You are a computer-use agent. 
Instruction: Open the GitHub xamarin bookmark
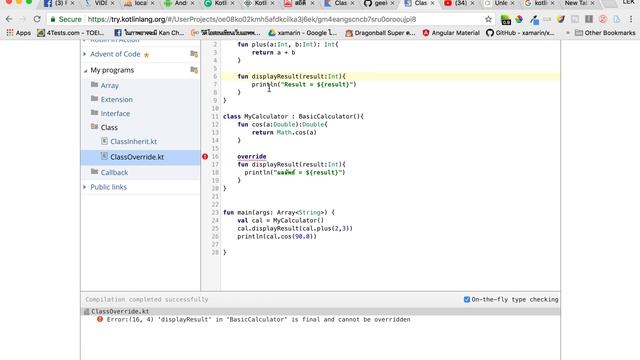click(x=520, y=33)
